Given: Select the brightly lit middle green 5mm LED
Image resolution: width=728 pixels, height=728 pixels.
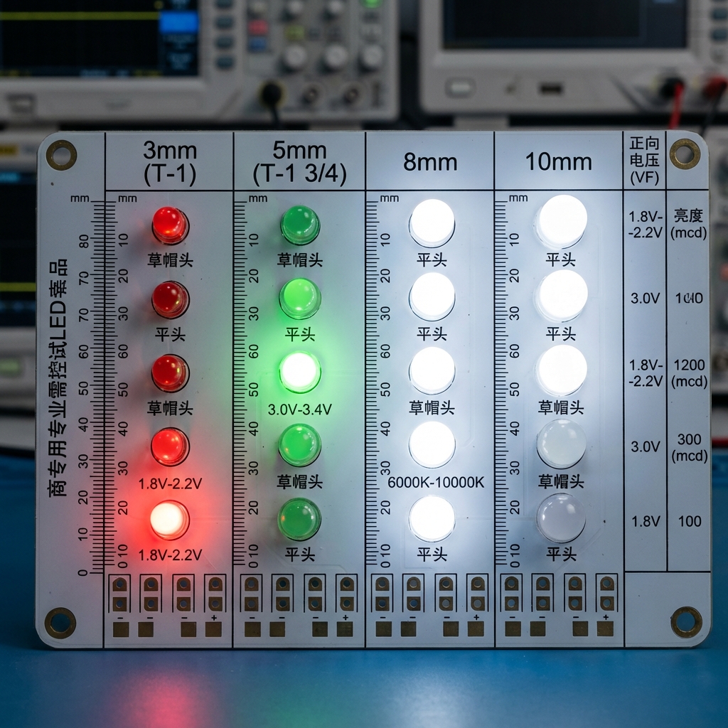Looking at the screenshot, I should click(299, 371).
